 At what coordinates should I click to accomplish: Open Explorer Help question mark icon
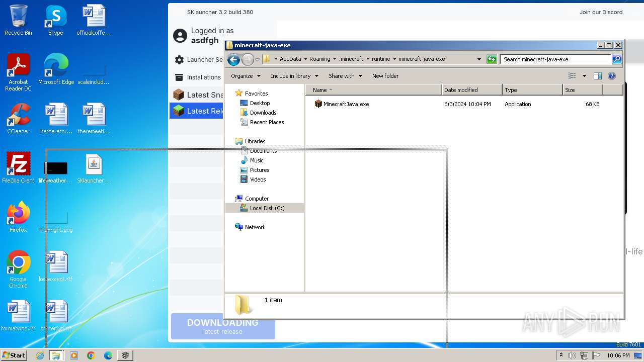pos(612,76)
